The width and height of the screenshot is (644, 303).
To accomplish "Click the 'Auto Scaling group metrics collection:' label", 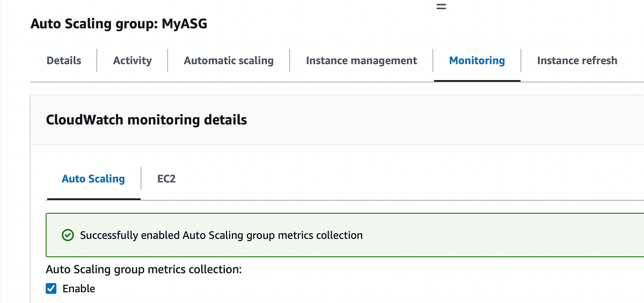I will (x=144, y=269).
